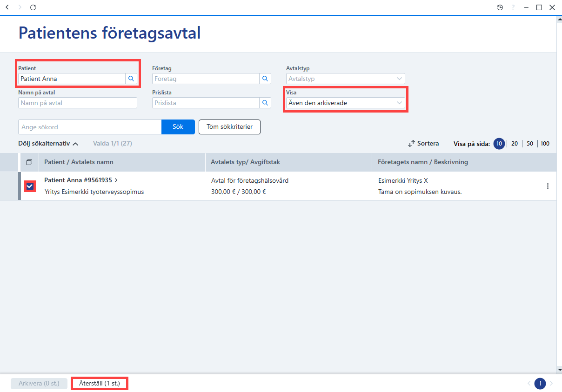This screenshot has height=392, width=562.
Task: Click the Ange sökord search input field
Action: (x=90, y=127)
